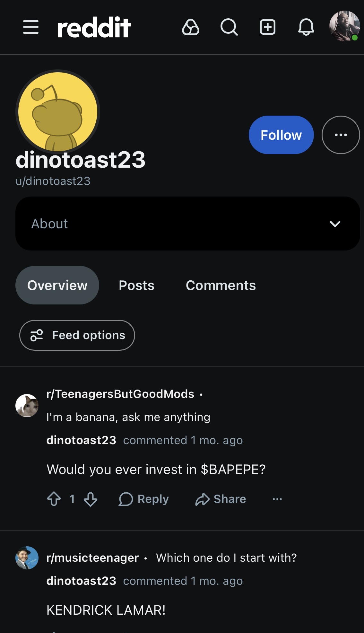Upvote the $BAPEPE comment
364x633 pixels.
click(x=54, y=499)
